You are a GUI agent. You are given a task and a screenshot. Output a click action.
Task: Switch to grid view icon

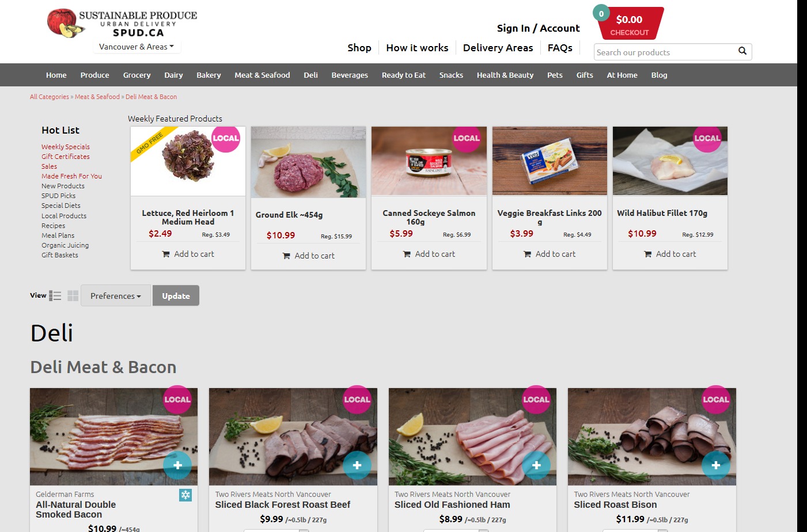point(73,295)
